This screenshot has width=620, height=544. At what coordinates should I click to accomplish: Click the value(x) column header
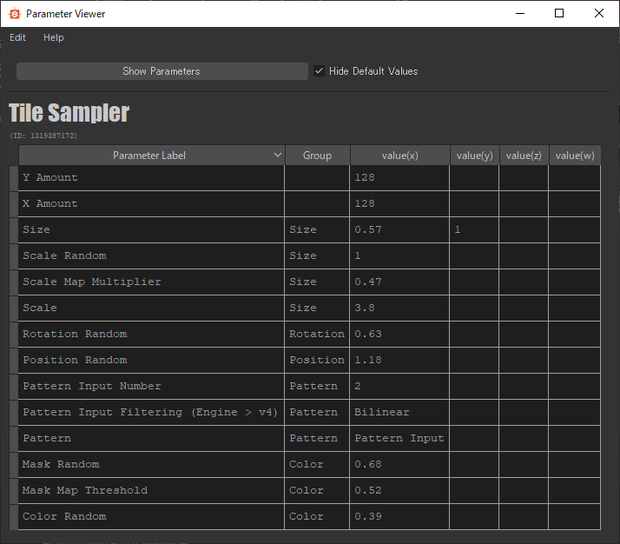tap(400, 155)
